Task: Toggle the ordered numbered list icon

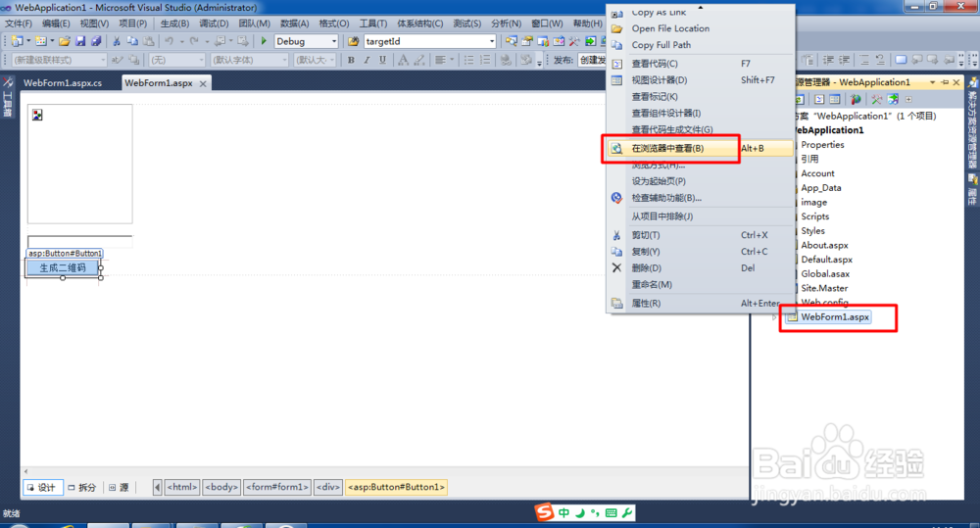Action: pos(485,60)
